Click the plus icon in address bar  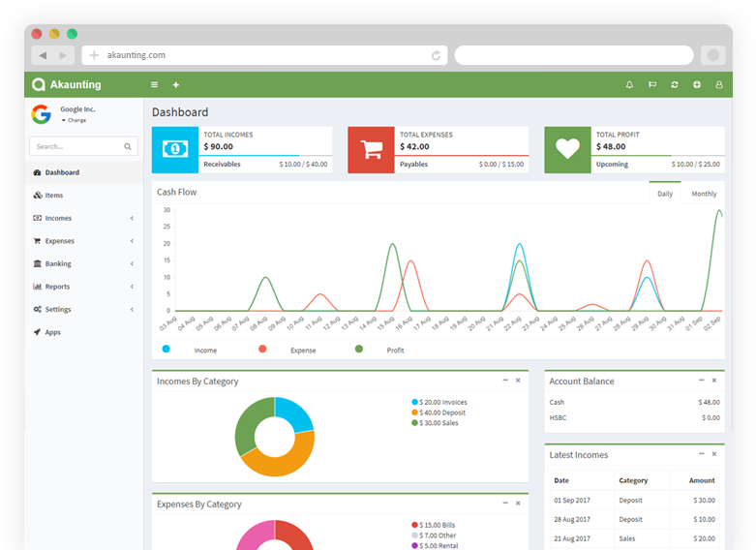(x=94, y=55)
